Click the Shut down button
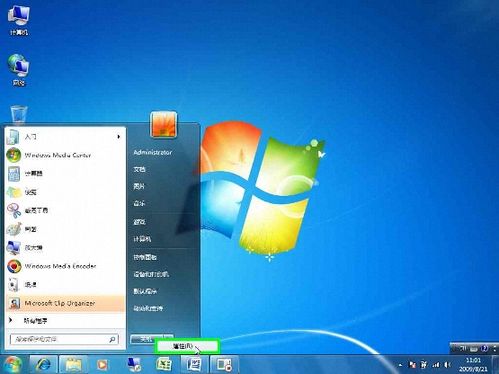The width and height of the screenshot is (499, 374). click(x=147, y=338)
